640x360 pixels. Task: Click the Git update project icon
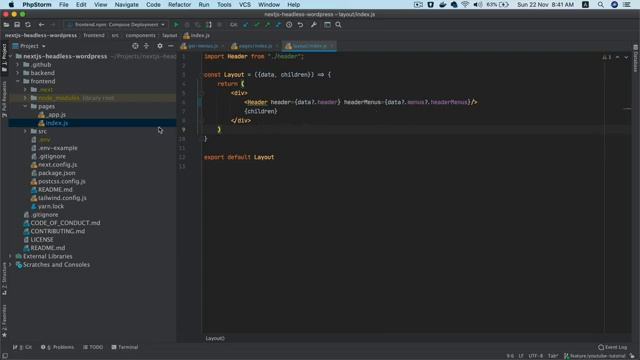point(246,25)
